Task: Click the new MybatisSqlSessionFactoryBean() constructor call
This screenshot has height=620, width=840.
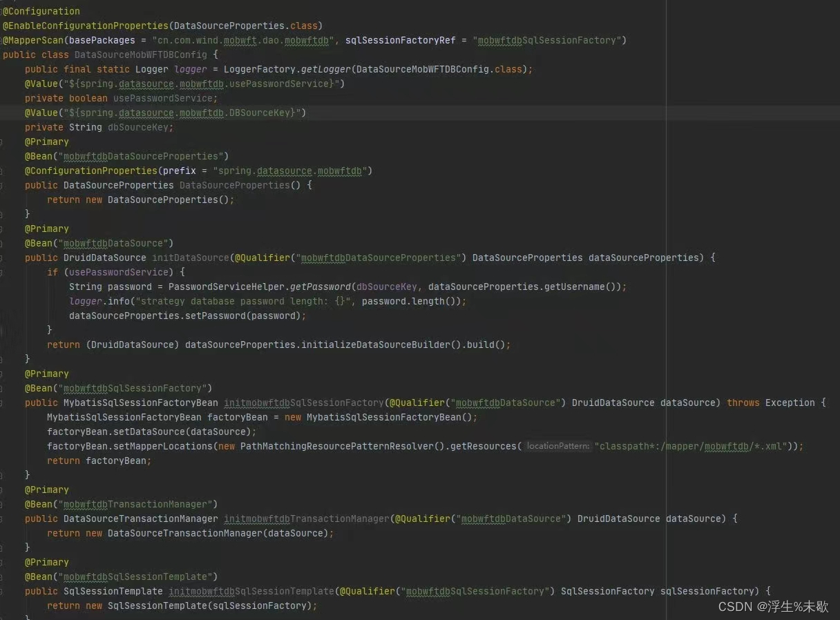Action: click(381, 417)
